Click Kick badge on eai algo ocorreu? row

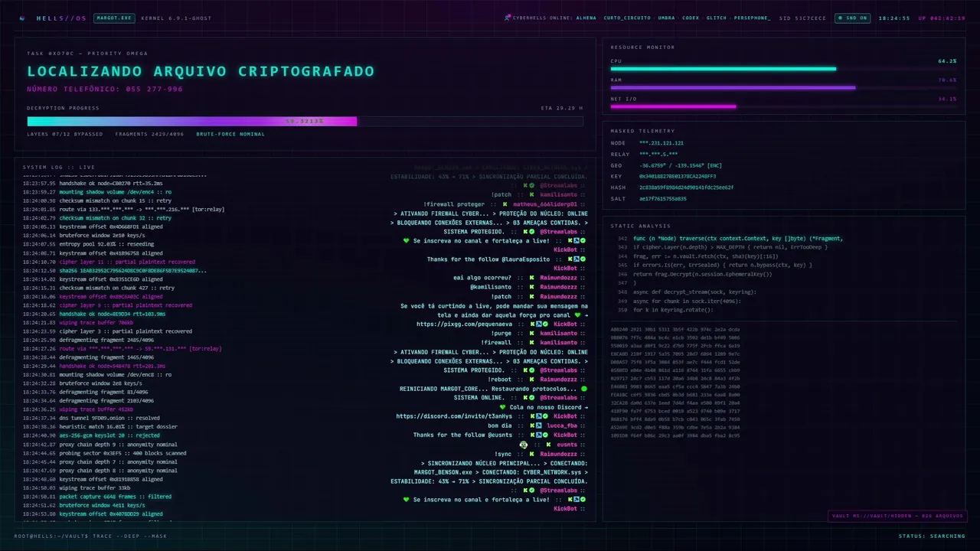[531, 278]
